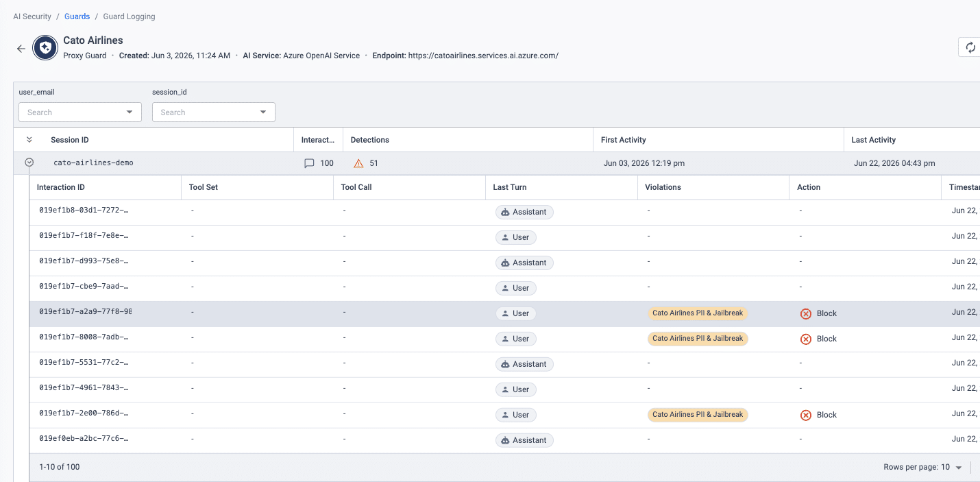Click Assistant badge in row 019ef0eb-a2bc

click(524, 440)
